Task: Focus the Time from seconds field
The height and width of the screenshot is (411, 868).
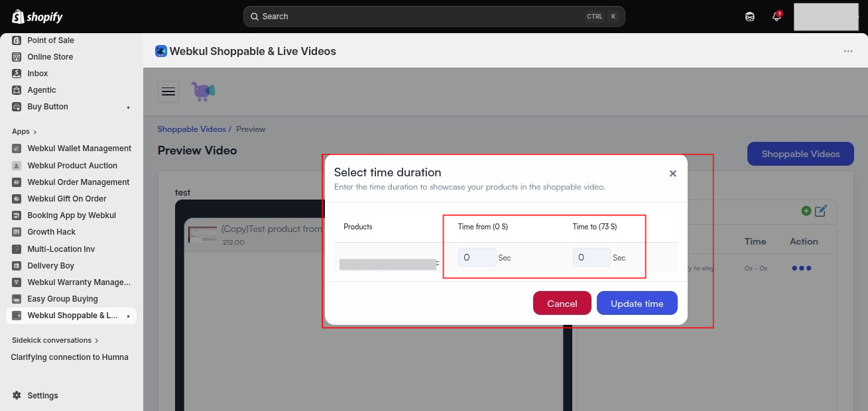Action: coord(477,257)
